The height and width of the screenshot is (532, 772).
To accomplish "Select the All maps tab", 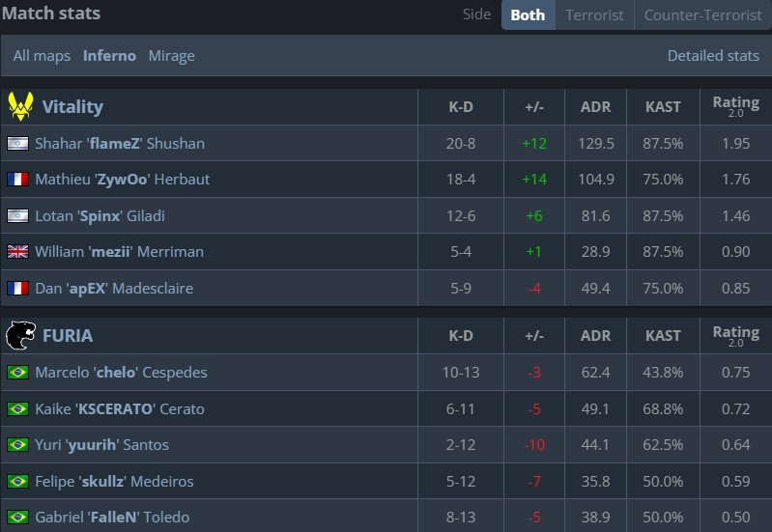I will [42, 55].
